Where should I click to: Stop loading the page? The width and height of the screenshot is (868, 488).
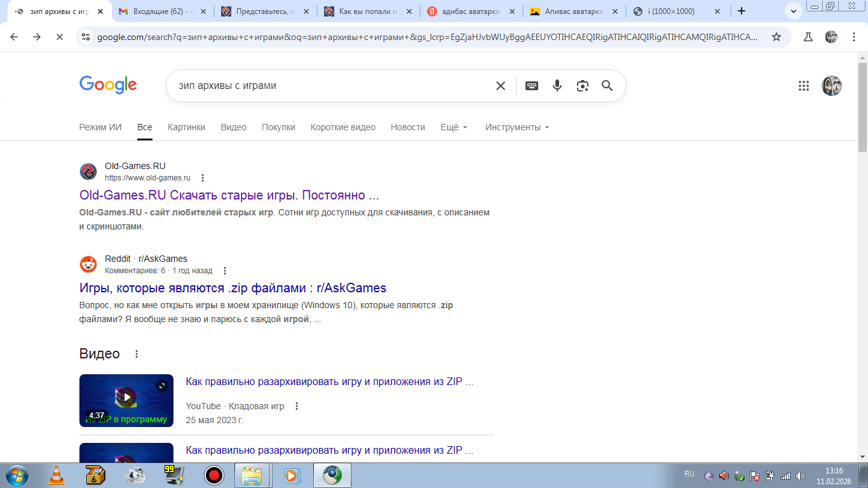click(59, 37)
